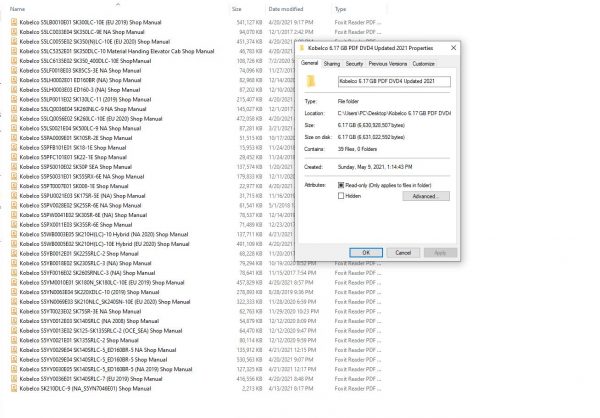Open the Sharing tab
The width and height of the screenshot is (600, 418).
(x=332, y=64)
